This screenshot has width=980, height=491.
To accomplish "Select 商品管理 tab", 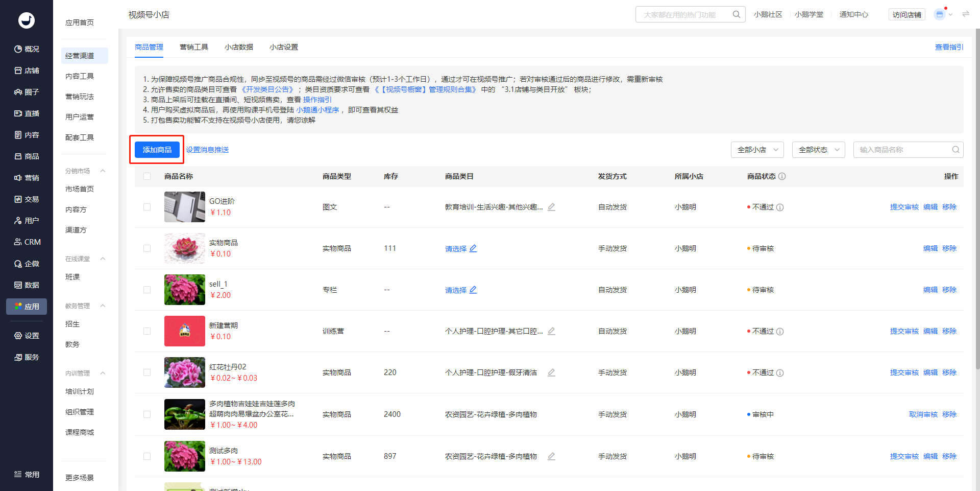I will click(x=149, y=47).
